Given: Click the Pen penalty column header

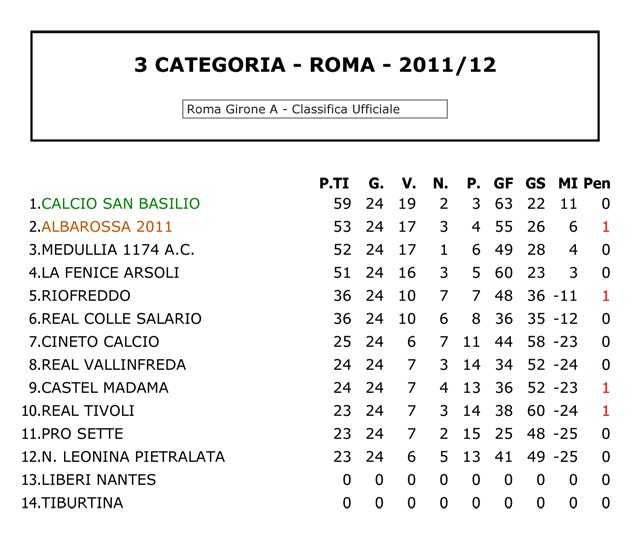Looking at the screenshot, I should [x=597, y=183].
